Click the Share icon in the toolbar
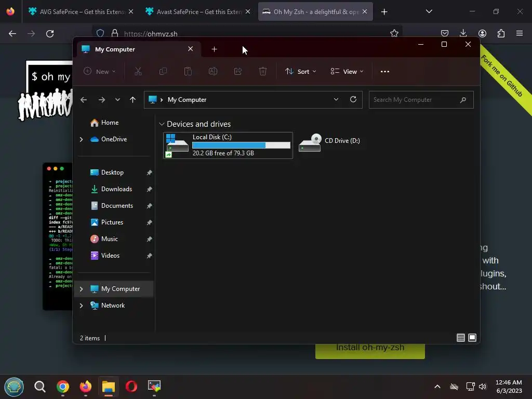 pyautogui.click(x=238, y=71)
